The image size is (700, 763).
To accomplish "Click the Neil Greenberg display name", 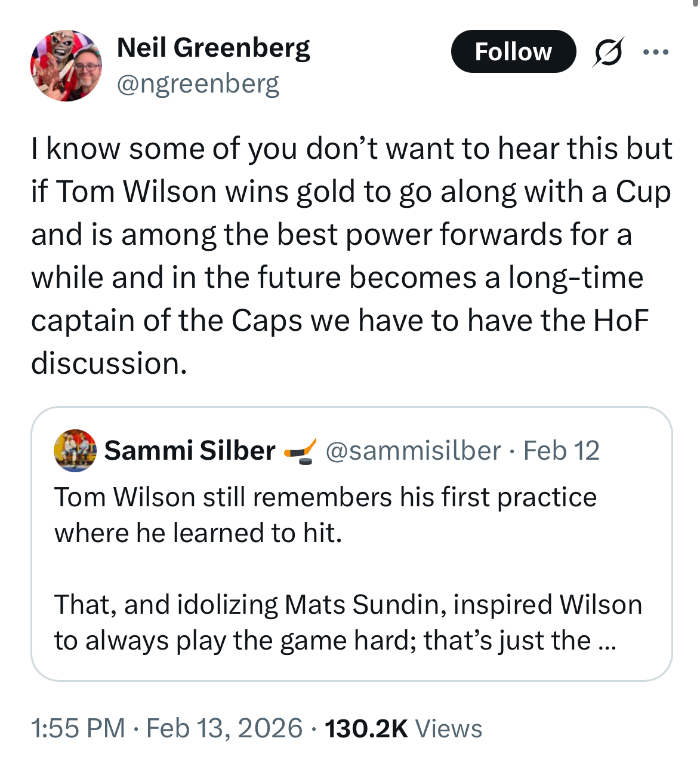I will click(213, 48).
